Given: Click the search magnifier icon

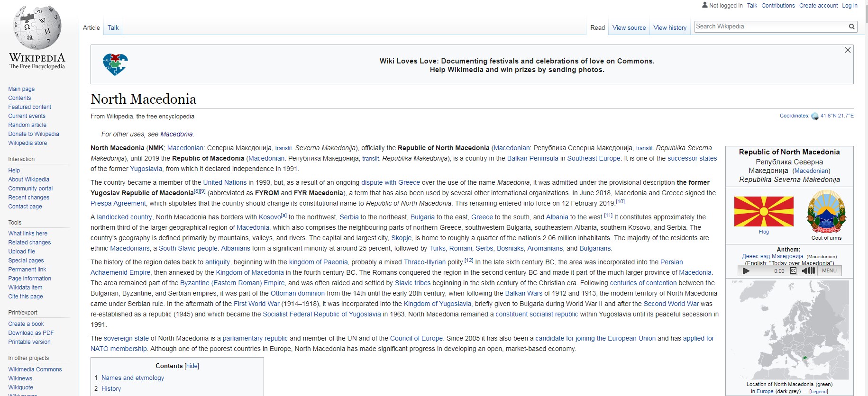Looking at the screenshot, I should coord(851,27).
